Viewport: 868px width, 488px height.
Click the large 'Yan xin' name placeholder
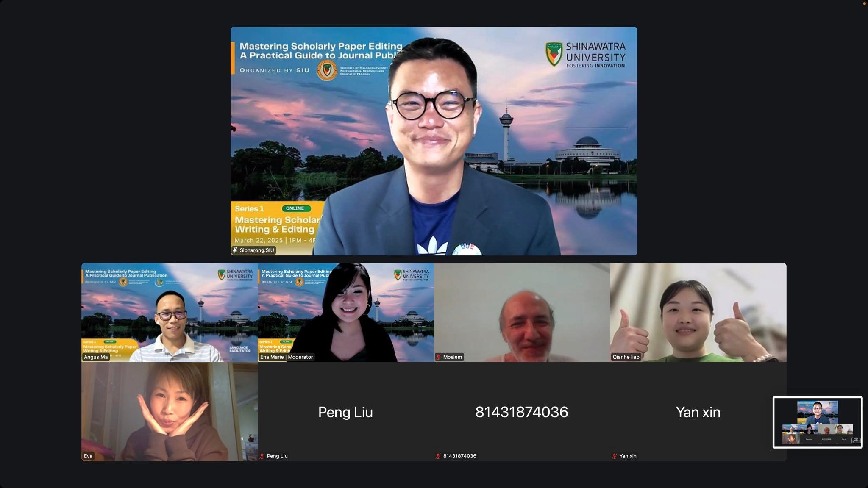pyautogui.click(x=698, y=412)
